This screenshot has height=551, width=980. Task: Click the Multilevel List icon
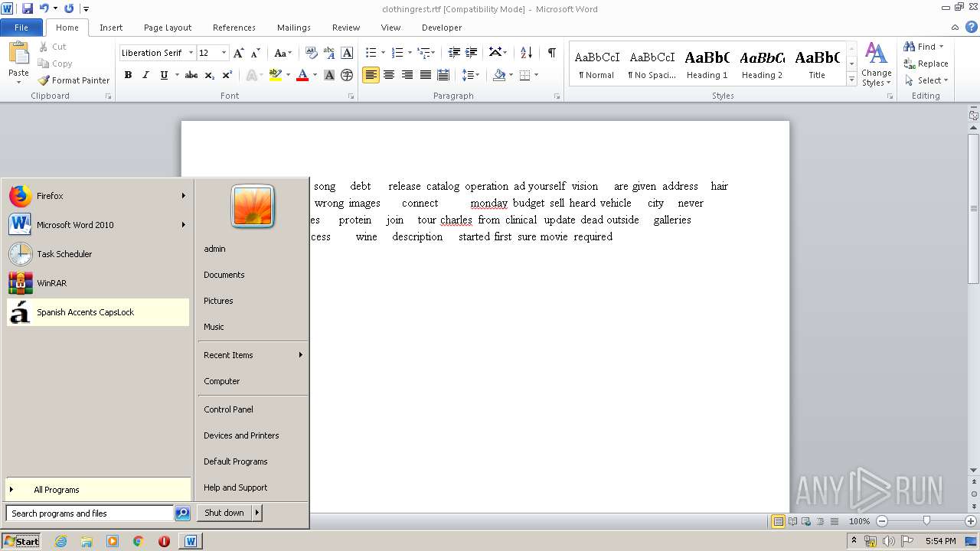tap(423, 52)
